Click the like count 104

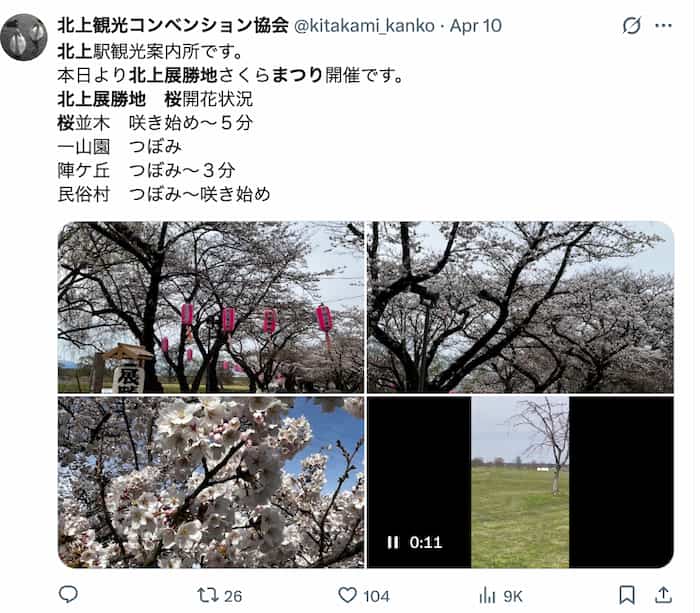376,596
